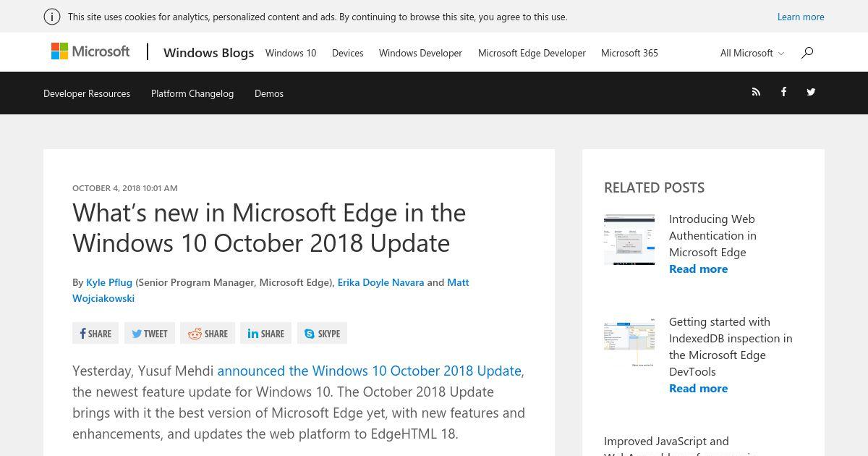The image size is (868, 456).
Task: Open Developer Resources menu item
Action: (x=87, y=93)
